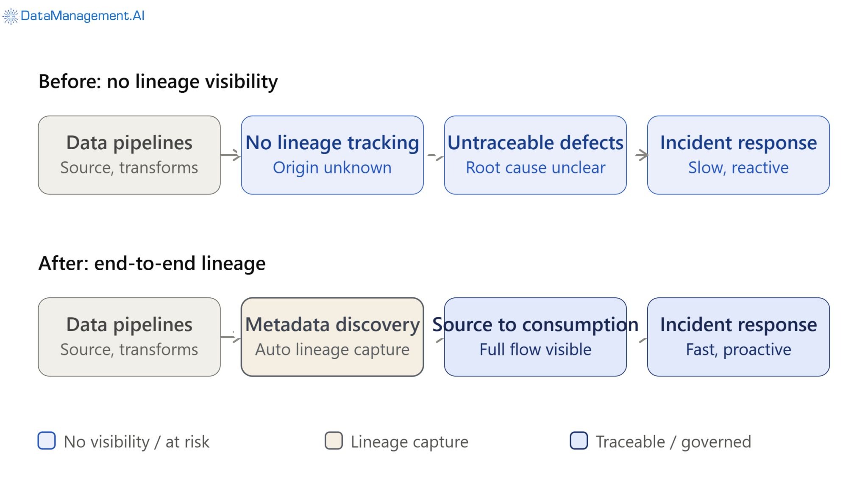This screenshot has height=488, width=868.
Task: Select the Source to consumption box
Action: pyautogui.click(x=535, y=337)
